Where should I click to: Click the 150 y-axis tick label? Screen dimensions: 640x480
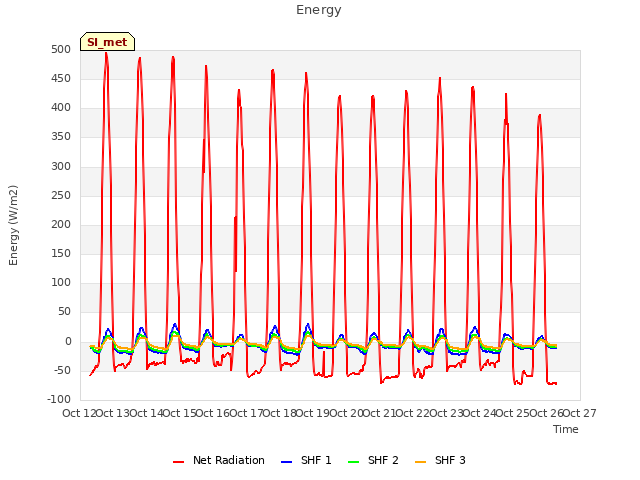pyautogui.click(x=61, y=253)
